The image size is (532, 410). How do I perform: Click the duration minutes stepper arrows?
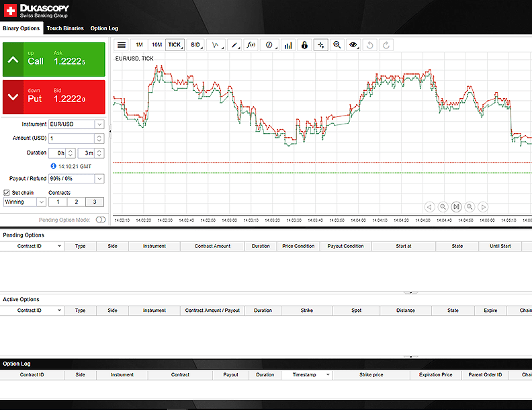point(99,153)
